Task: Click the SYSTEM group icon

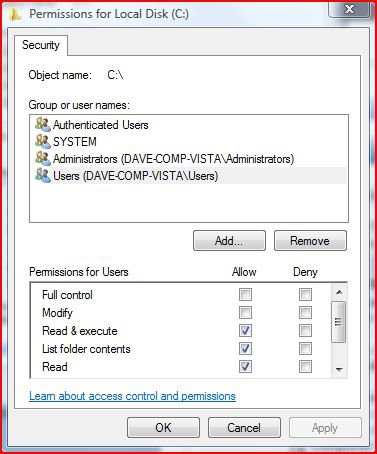Action: click(x=43, y=141)
